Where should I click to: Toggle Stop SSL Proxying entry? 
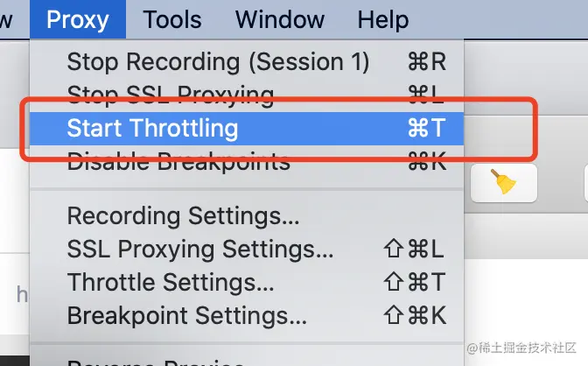[247, 95]
